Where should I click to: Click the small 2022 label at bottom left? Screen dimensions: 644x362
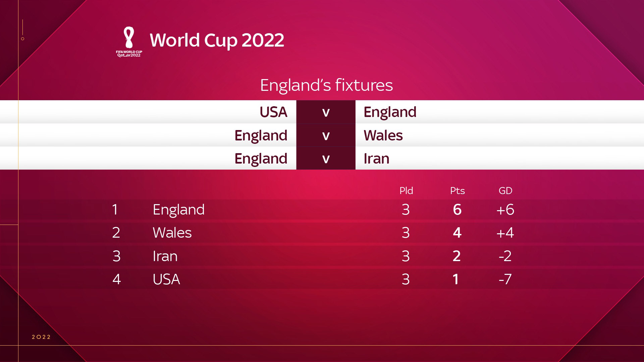(41, 337)
